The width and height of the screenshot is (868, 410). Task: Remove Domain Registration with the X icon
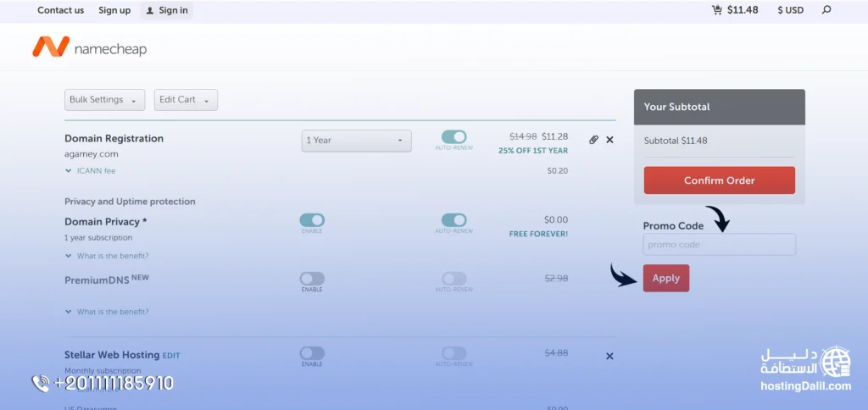[x=609, y=140]
